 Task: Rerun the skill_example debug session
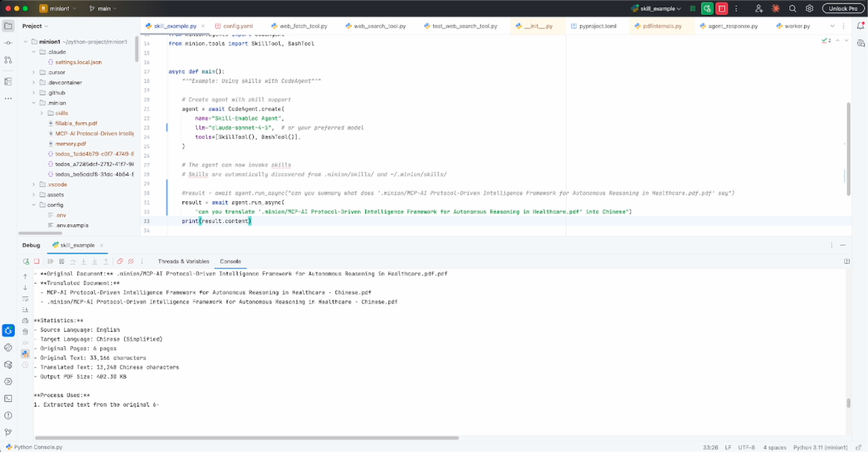(x=26, y=261)
